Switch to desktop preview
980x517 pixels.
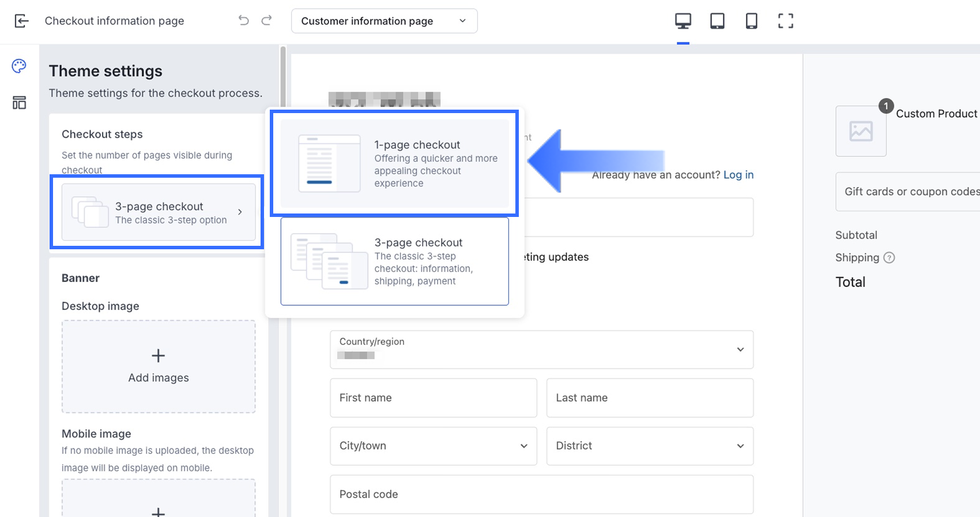683,21
